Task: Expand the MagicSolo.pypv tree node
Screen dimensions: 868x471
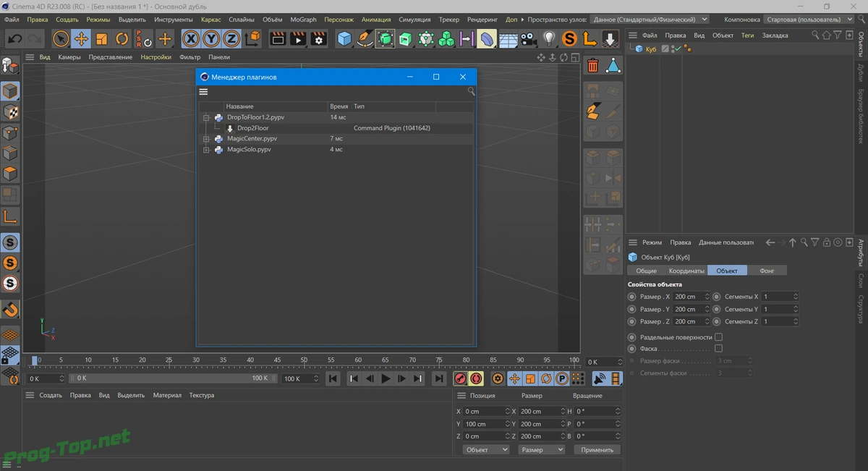Action: [x=206, y=150]
